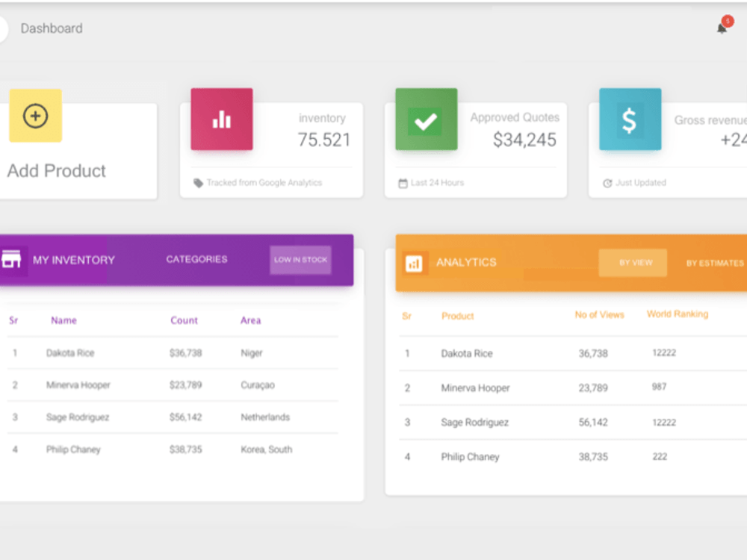Select Minerva Hooper in the analytics table
Screen dimensions: 747x560
click(475, 388)
